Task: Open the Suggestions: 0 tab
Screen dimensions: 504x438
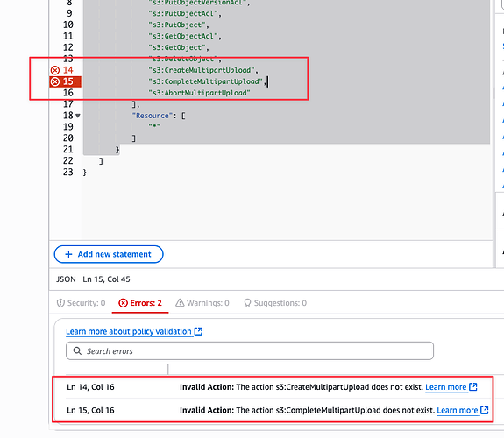Action: pyautogui.click(x=275, y=303)
